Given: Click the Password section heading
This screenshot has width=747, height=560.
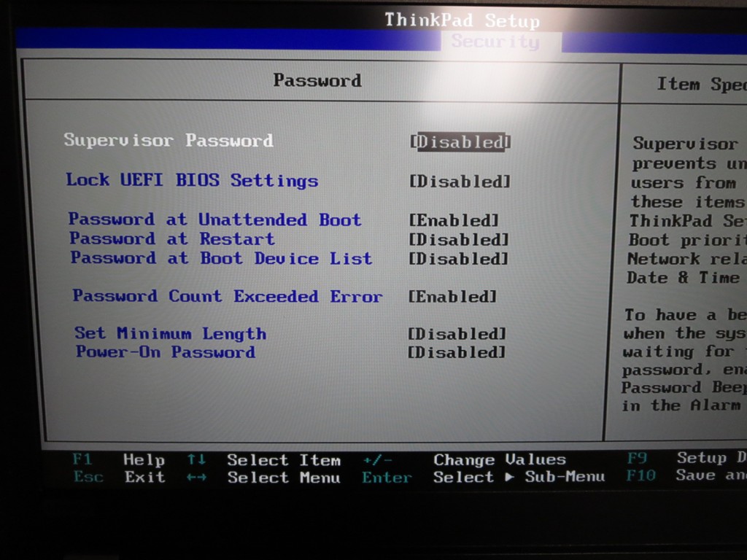Looking at the screenshot, I should click(x=317, y=80).
